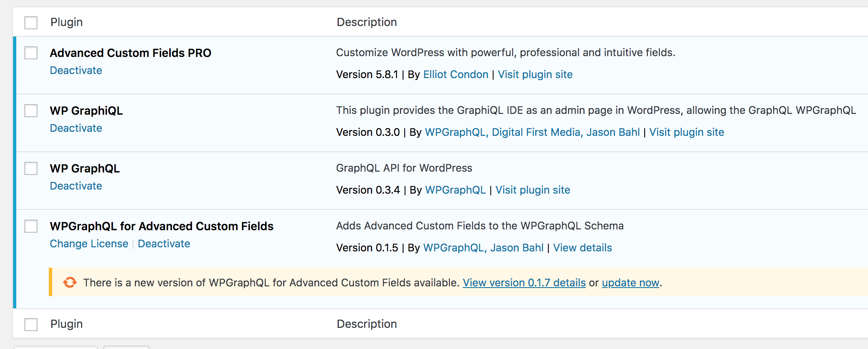Deactivate the WP GraphQL plugin
868x349 pixels.
(x=76, y=186)
